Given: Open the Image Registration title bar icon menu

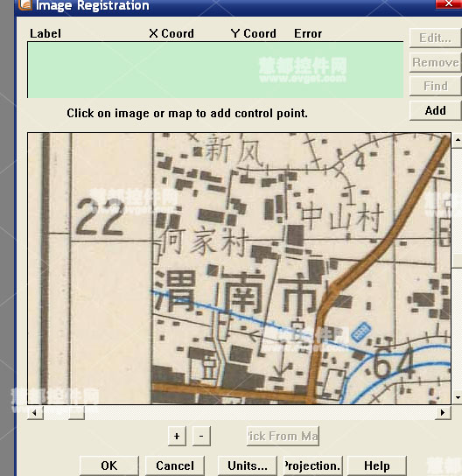Looking at the screenshot, I should (x=24, y=5).
